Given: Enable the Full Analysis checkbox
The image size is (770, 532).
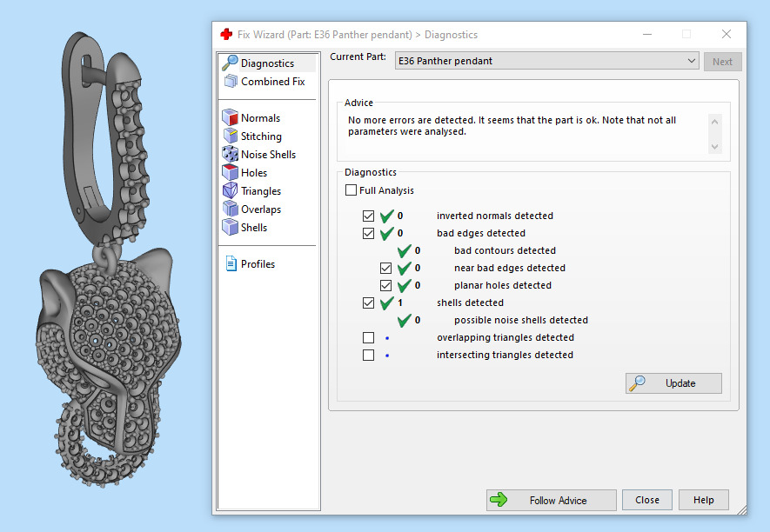Looking at the screenshot, I should [351, 190].
